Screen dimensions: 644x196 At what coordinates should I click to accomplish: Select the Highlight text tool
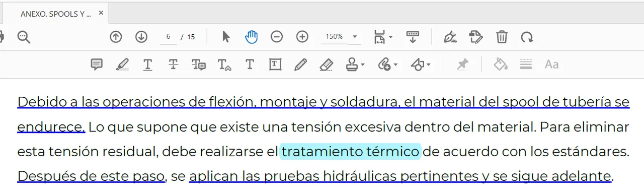pyautogui.click(x=122, y=64)
